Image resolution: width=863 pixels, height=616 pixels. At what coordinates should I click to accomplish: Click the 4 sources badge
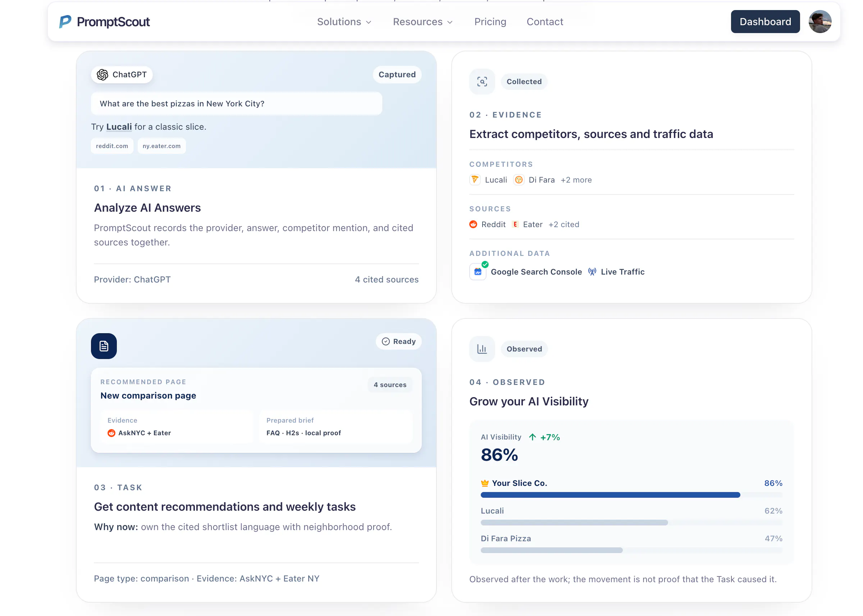pyautogui.click(x=390, y=385)
